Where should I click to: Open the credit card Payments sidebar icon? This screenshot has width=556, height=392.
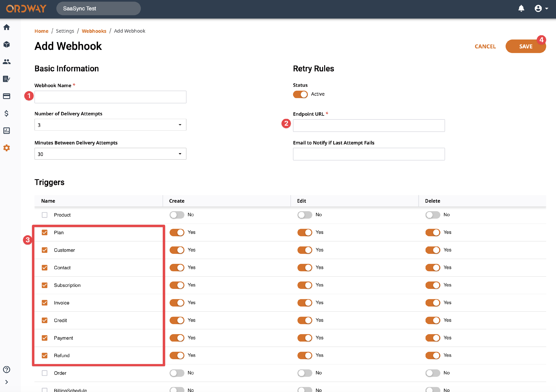click(6, 96)
